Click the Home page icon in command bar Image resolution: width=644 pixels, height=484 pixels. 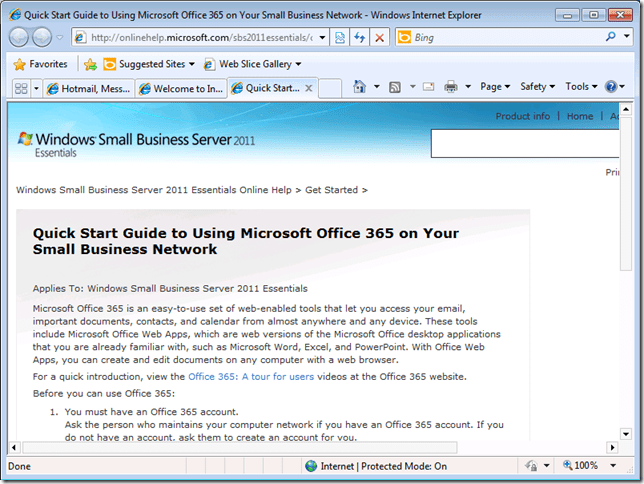coord(361,87)
